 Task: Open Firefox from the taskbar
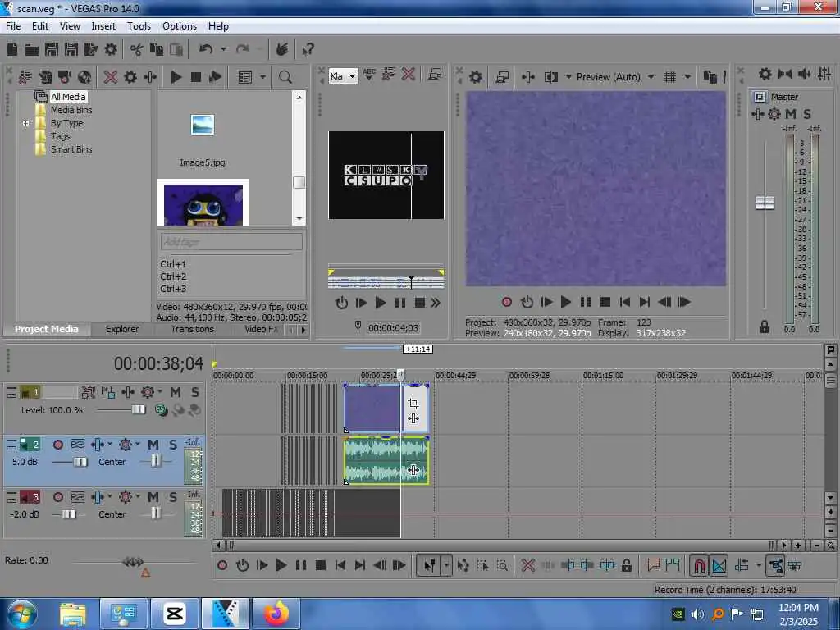276,614
